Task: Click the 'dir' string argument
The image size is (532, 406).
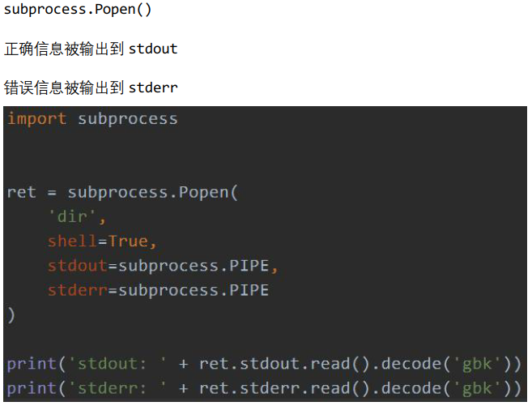Action: pyautogui.click(x=77, y=217)
